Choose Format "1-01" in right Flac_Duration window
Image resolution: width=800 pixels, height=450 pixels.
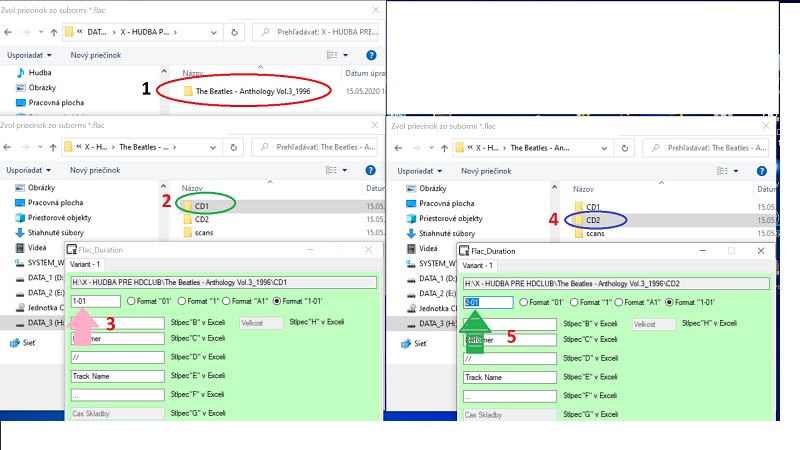click(669, 303)
